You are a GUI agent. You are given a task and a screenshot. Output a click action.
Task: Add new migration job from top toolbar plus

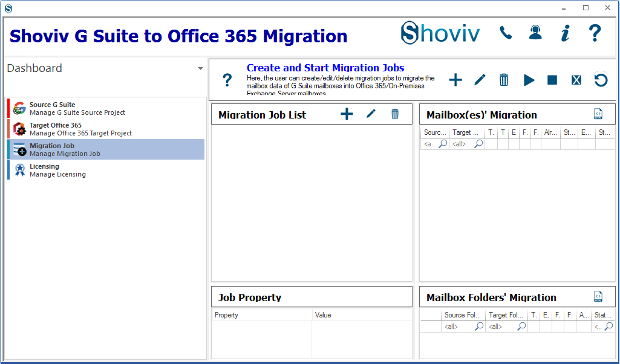pos(455,80)
